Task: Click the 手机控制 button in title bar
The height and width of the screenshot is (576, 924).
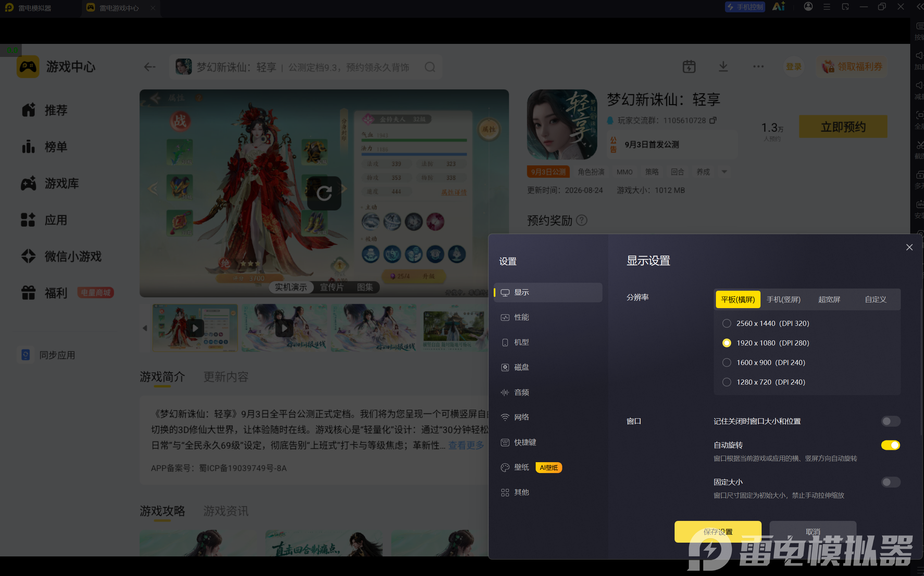Action: 745,7
